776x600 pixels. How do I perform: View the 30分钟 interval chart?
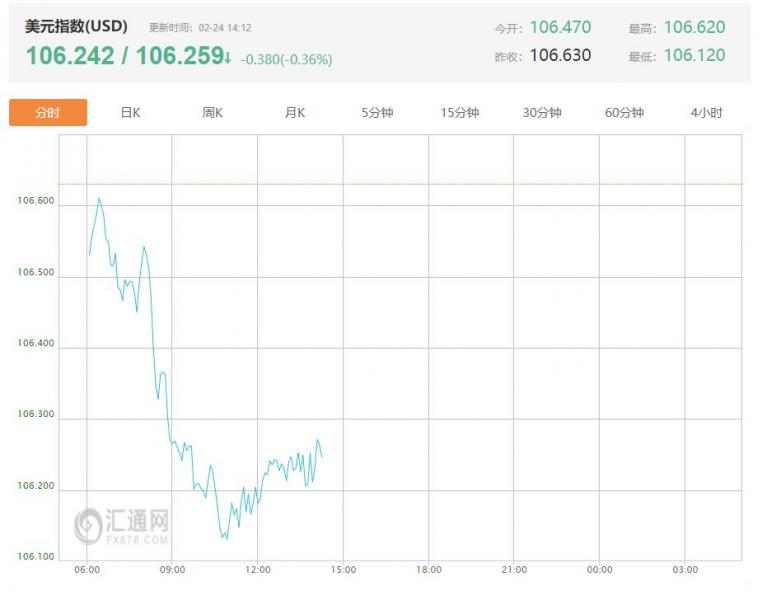pos(542,113)
